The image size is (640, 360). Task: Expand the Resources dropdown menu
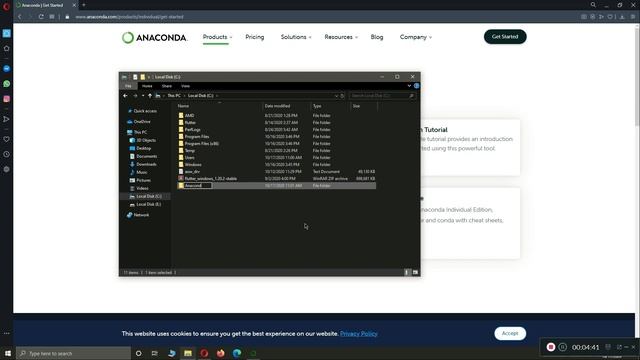tap(341, 37)
